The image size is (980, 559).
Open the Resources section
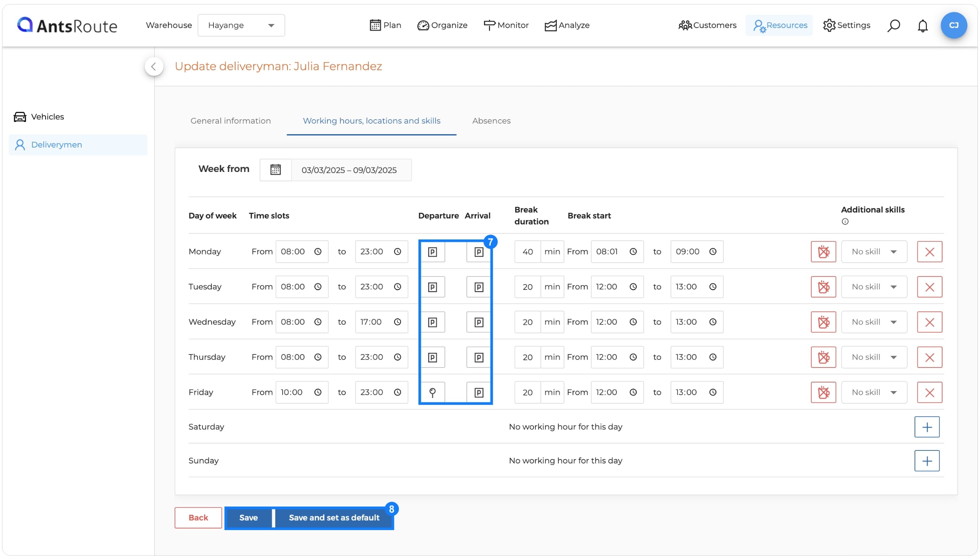pyautogui.click(x=779, y=25)
